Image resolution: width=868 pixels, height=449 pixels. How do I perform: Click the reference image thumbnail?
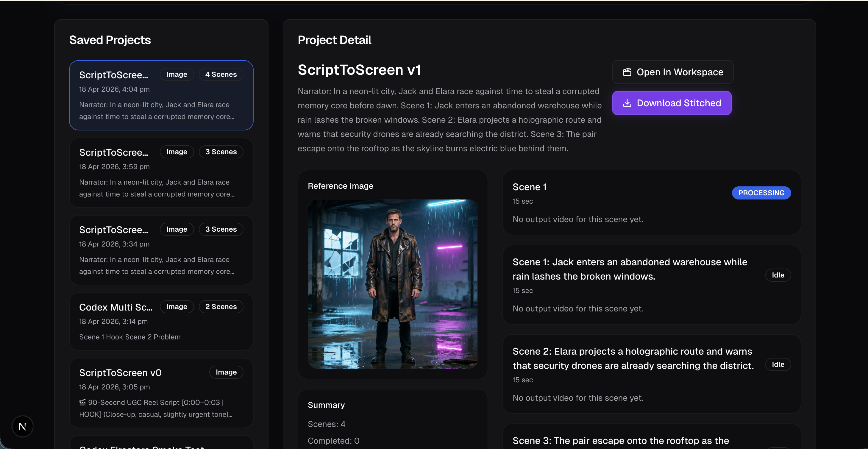(x=393, y=284)
